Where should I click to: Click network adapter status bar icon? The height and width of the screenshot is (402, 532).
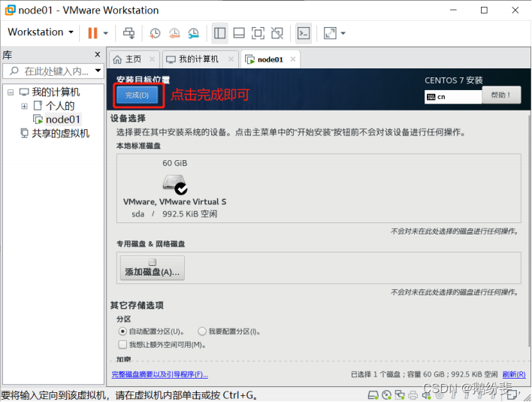point(400,395)
